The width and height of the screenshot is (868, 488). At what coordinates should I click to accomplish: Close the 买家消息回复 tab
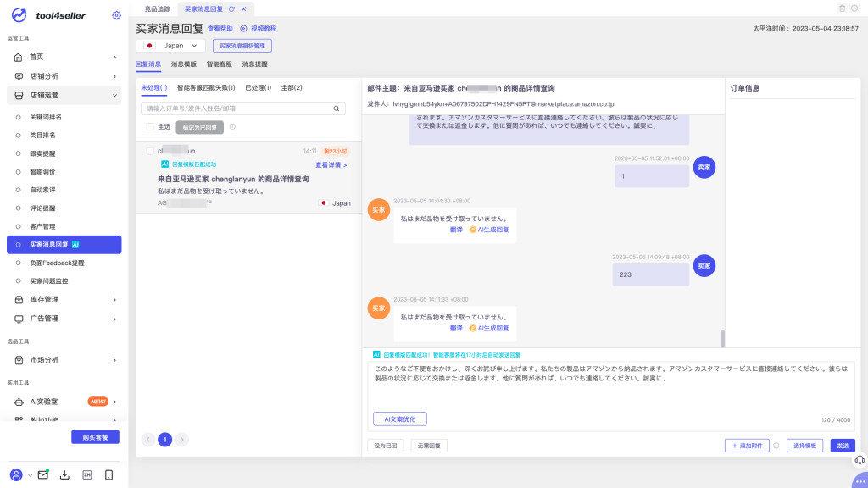click(243, 8)
